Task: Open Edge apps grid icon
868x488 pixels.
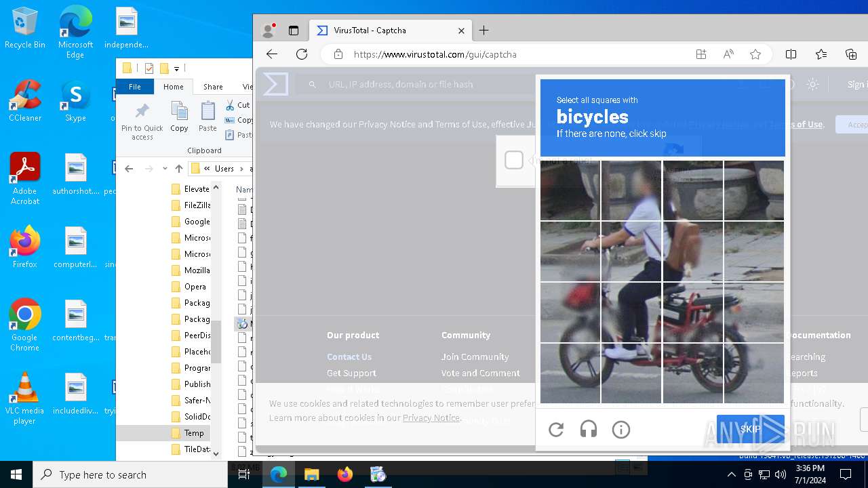Action: [x=701, y=54]
